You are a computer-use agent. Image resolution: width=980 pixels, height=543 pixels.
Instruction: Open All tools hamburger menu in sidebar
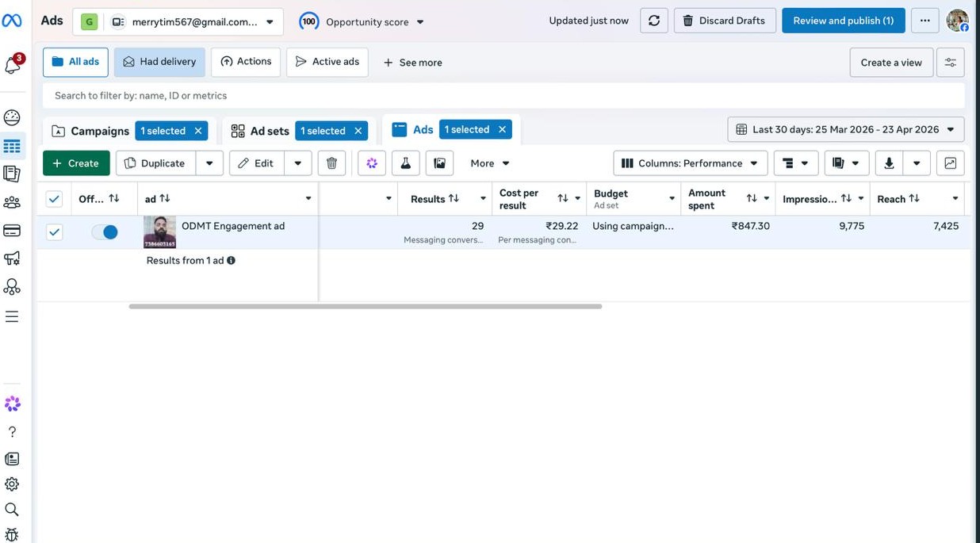point(12,316)
